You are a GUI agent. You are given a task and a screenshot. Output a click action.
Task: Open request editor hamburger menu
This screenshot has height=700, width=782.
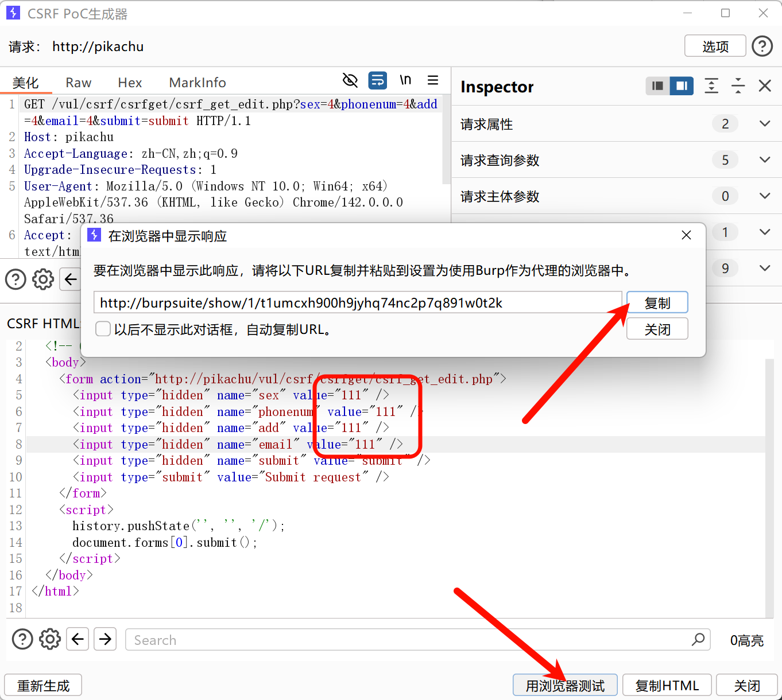coord(433,80)
